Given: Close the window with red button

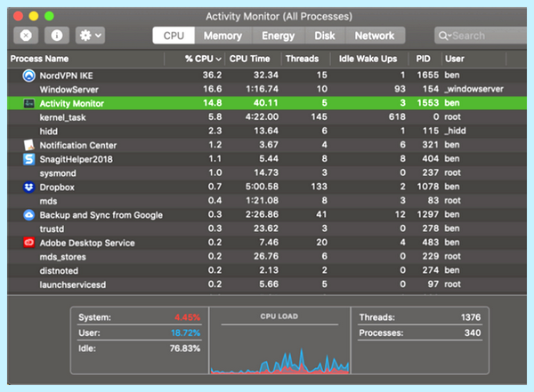Looking at the screenshot, I should (x=18, y=16).
